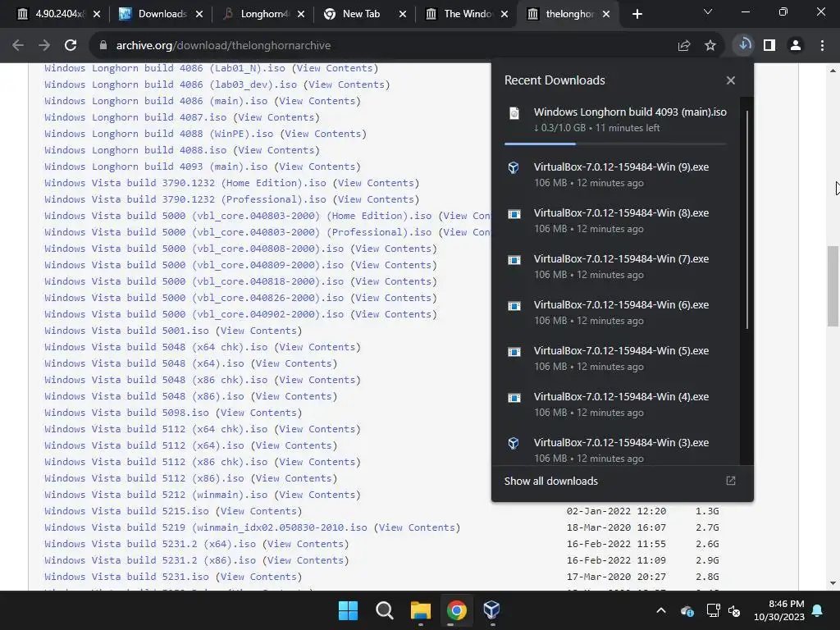840x630 pixels.
Task: Open Vista build 5112 (x86).iso link
Action: (144, 478)
